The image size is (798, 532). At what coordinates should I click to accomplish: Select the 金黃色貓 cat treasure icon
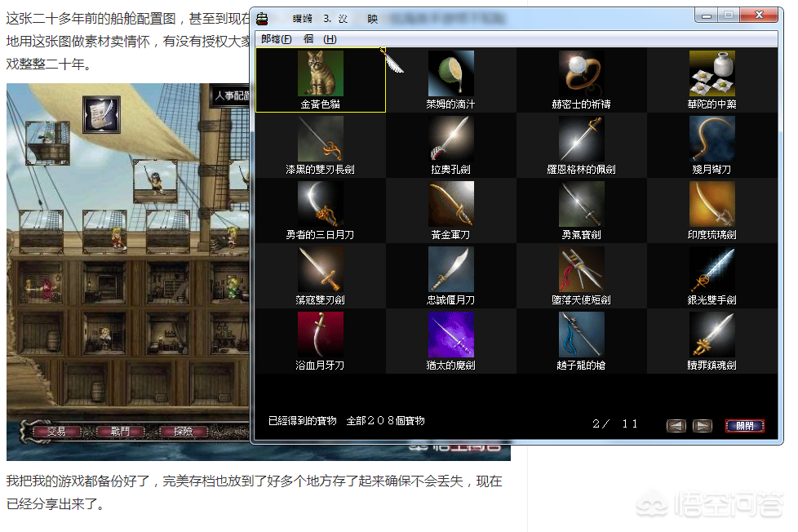[320, 74]
